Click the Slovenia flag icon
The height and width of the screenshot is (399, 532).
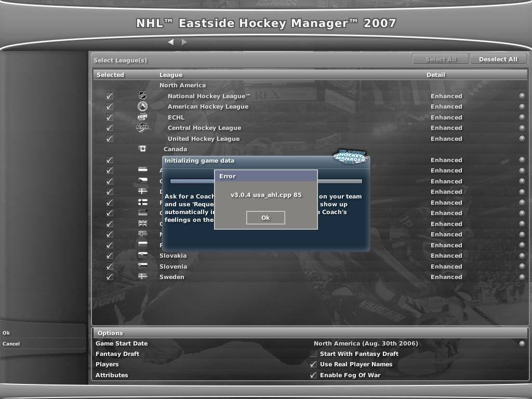tap(142, 266)
